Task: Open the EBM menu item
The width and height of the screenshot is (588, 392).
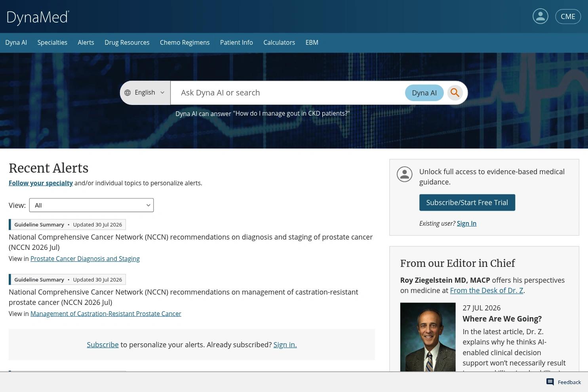Action: [312, 42]
